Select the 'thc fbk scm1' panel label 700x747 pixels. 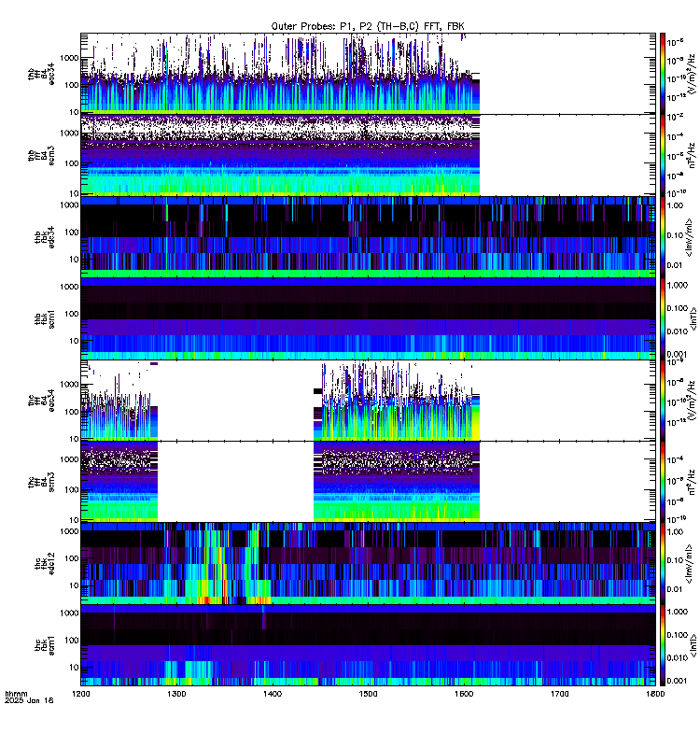point(45,645)
